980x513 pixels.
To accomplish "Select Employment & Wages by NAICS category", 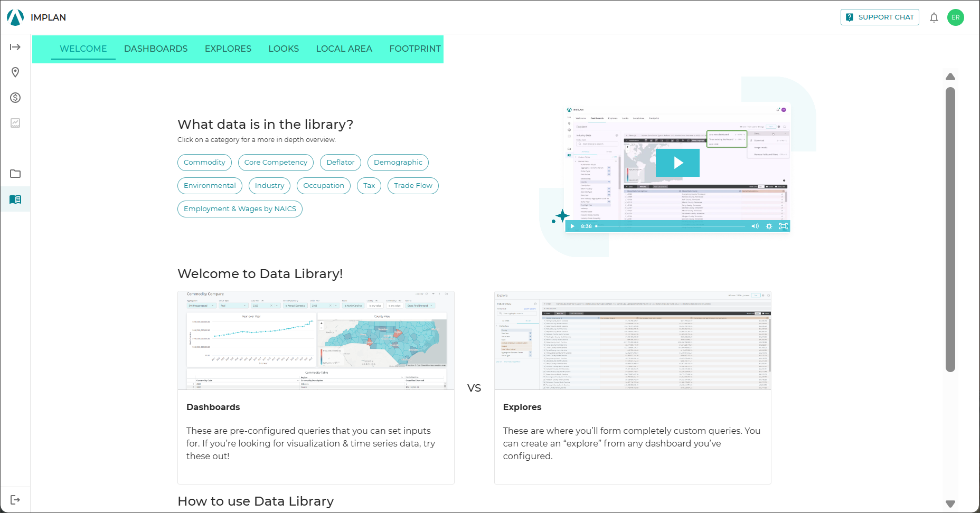I will (x=240, y=209).
